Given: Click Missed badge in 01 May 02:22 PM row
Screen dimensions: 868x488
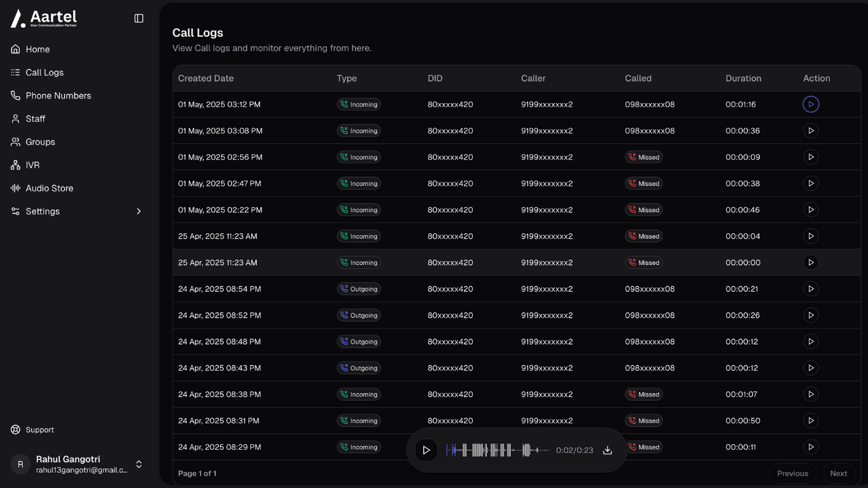Looking at the screenshot, I should click(644, 210).
